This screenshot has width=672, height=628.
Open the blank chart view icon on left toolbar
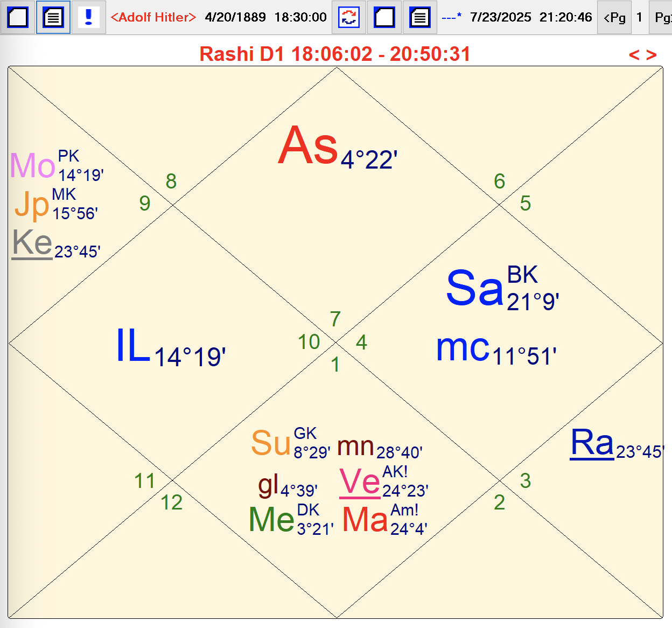pos(17,17)
